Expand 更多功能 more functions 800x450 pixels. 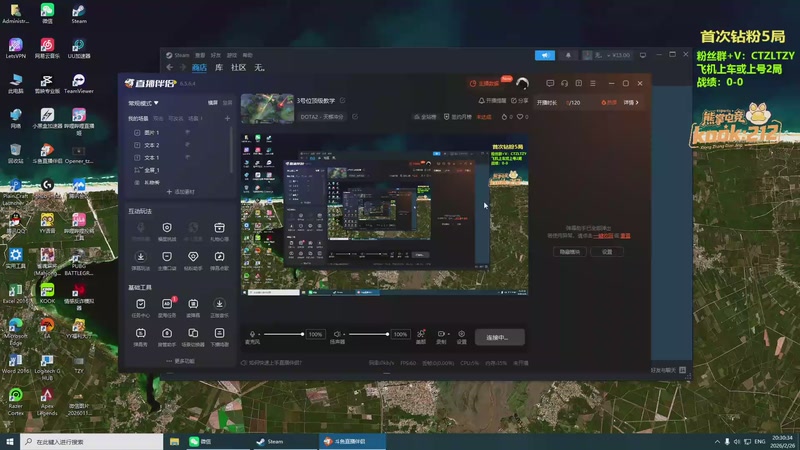(x=180, y=361)
